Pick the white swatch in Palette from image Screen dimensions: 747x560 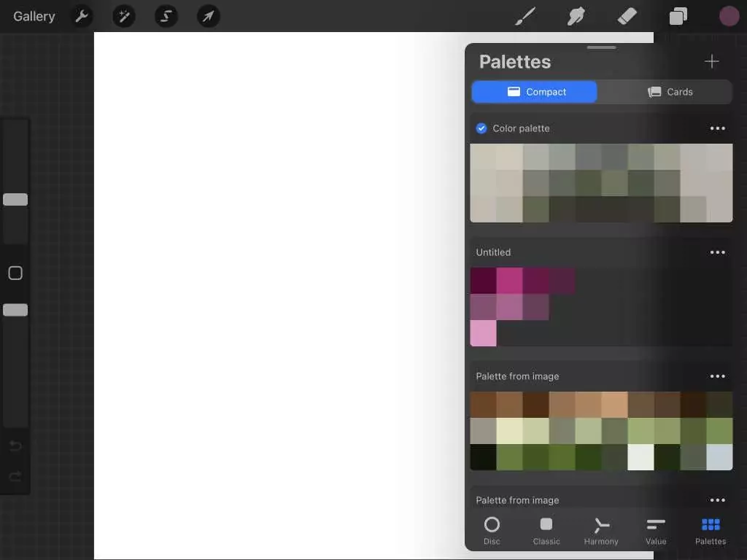[640, 457]
